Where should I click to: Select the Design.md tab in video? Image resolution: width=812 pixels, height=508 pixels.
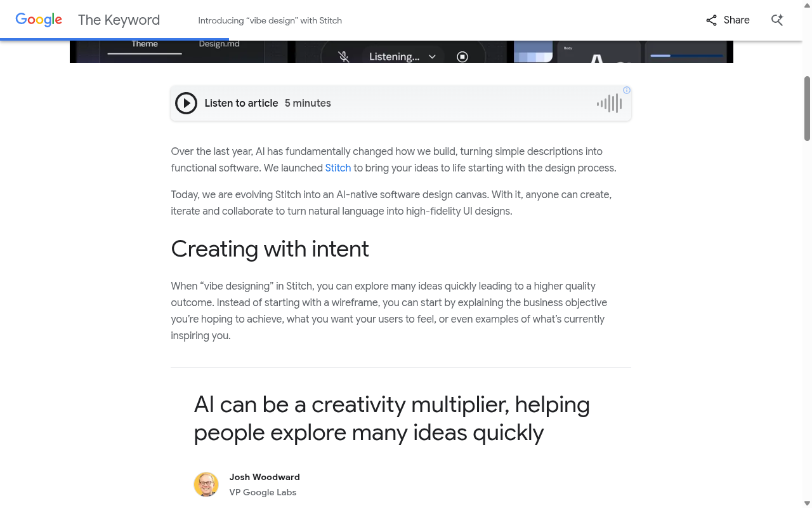click(219, 44)
